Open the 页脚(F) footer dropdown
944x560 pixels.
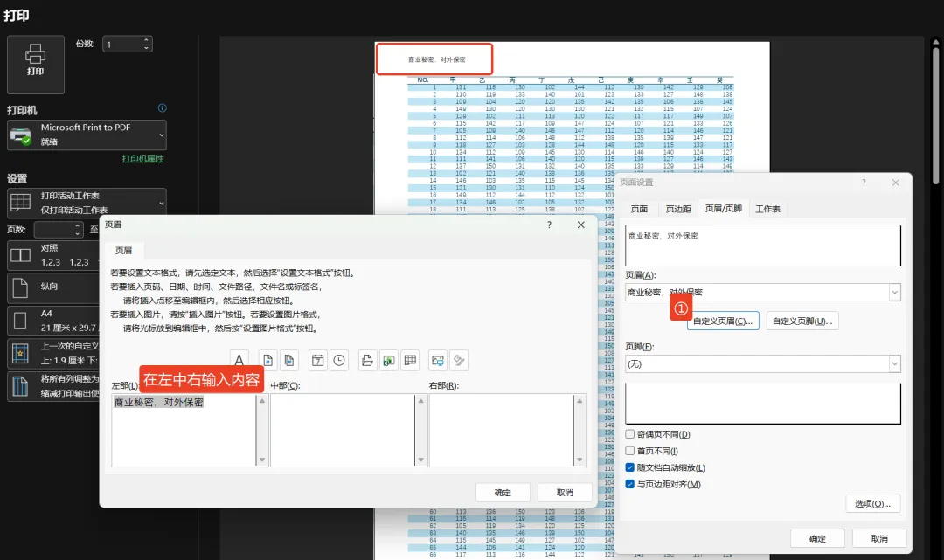click(x=895, y=364)
